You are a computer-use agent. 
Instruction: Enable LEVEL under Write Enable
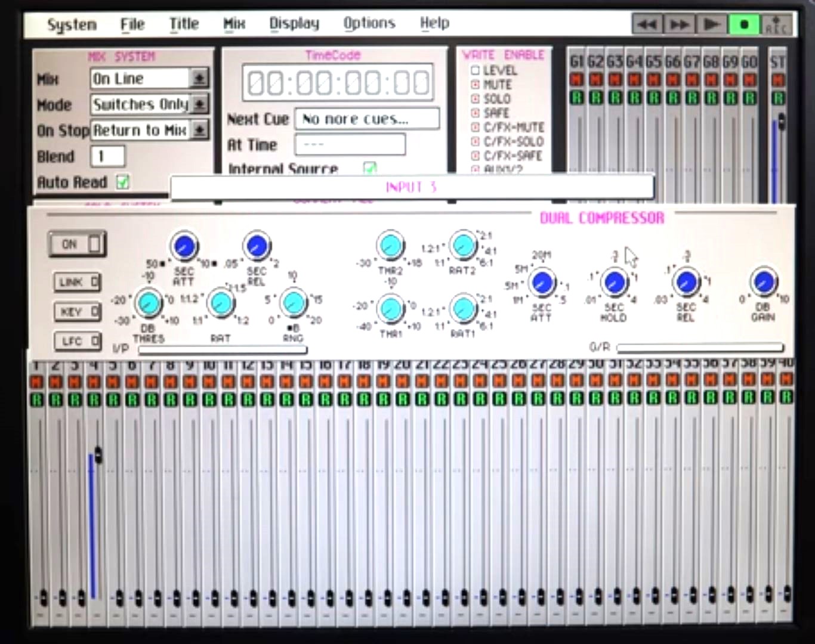(x=476, y=70)
